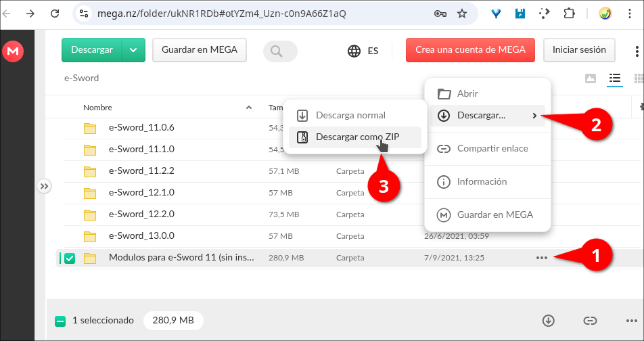The width and height of the screenshot is (644, 341).
Task: Open Chrome's three-dot menu
Action: click(x=629, y=14)
